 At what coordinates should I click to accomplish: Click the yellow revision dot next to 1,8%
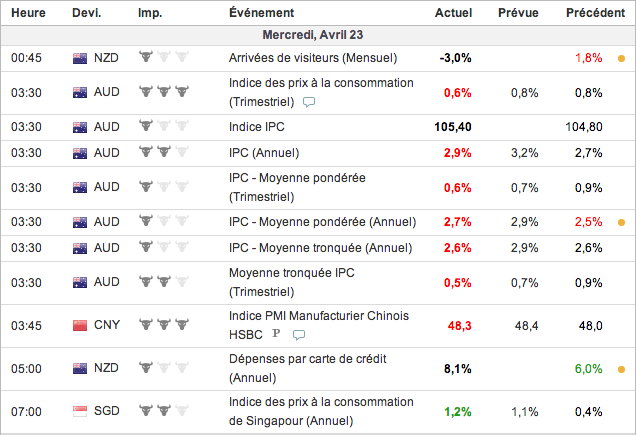pyautogui.click(x=621, y=58)
